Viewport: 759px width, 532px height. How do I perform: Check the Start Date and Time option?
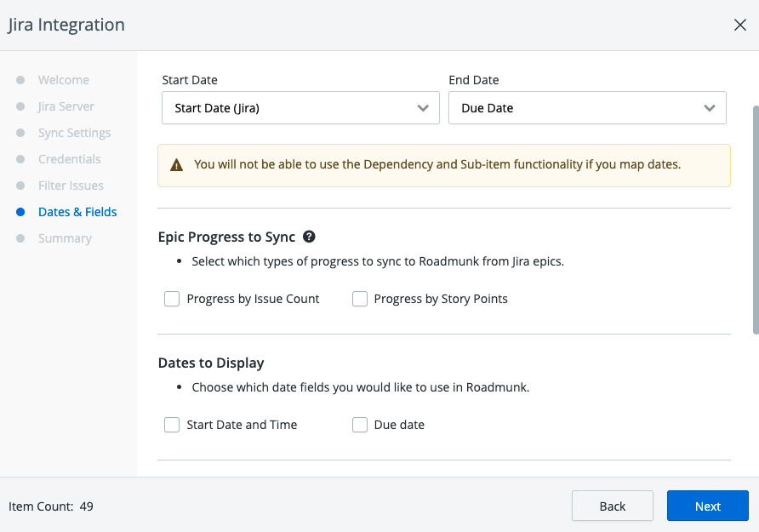[172, 425]
